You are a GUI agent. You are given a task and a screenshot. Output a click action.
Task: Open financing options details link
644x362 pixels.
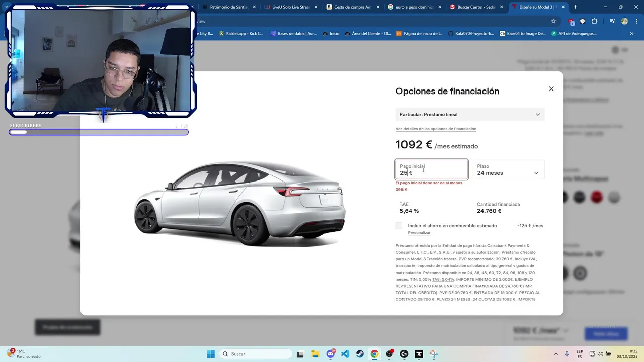(x=436, y=129)
